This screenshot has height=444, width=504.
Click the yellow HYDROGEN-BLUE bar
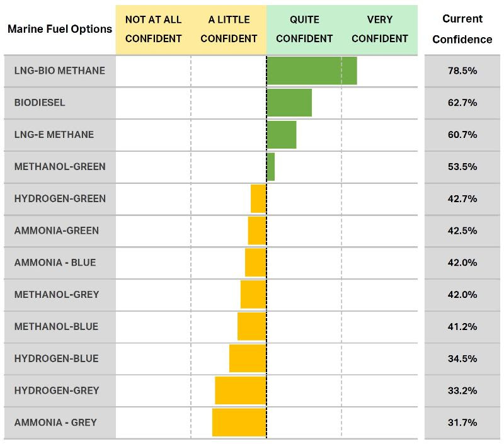point(247,358)
